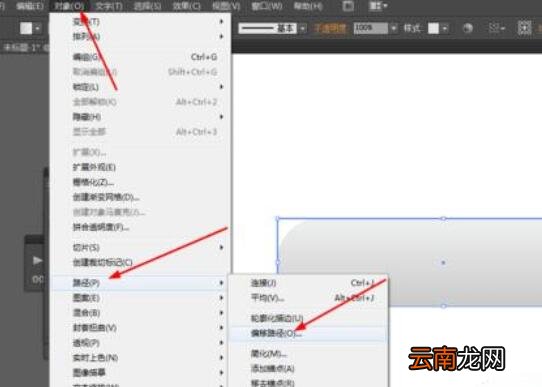The image size is (542, 387).
Task: Expand the 透视(P) submenu
Action: click(x=140, y=343)
